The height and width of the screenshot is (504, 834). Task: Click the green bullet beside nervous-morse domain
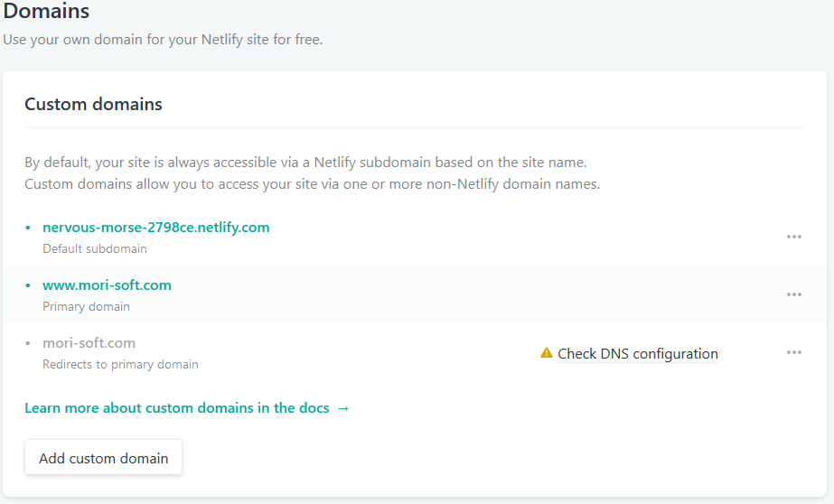[28, 228]
